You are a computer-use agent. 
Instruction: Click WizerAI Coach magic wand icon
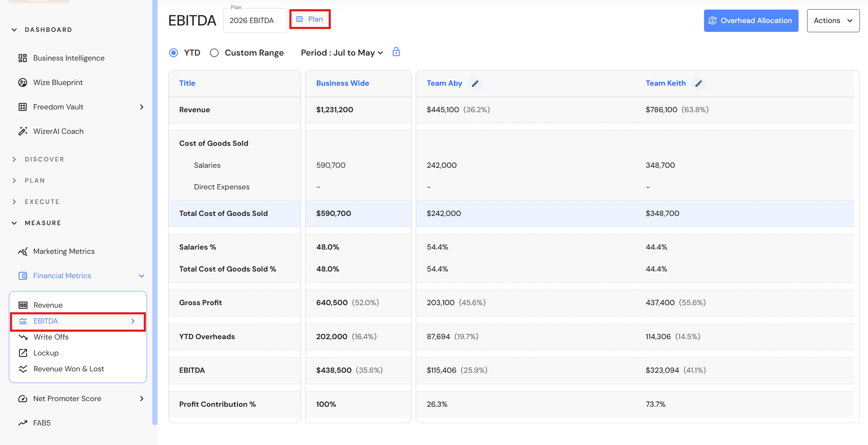click(x=23, y=131)
